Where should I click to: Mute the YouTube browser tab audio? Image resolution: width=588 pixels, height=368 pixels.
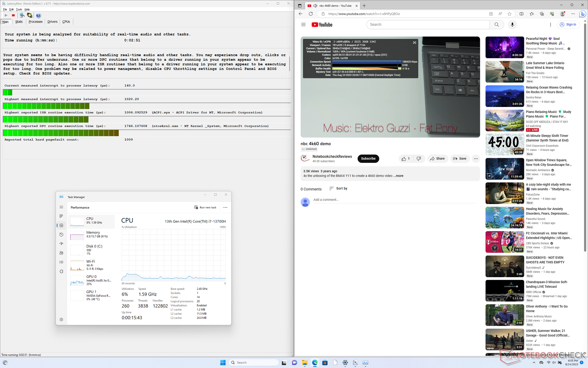315,6
